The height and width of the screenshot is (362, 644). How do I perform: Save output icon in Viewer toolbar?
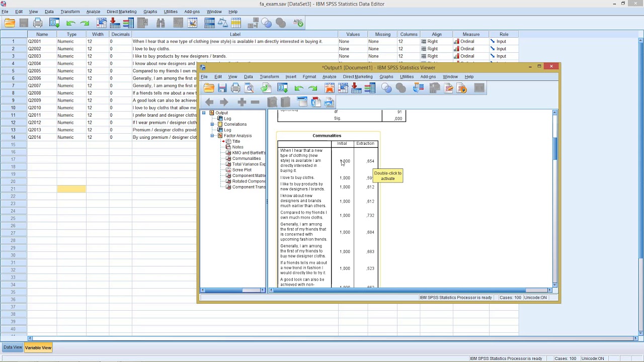point(222,88)
